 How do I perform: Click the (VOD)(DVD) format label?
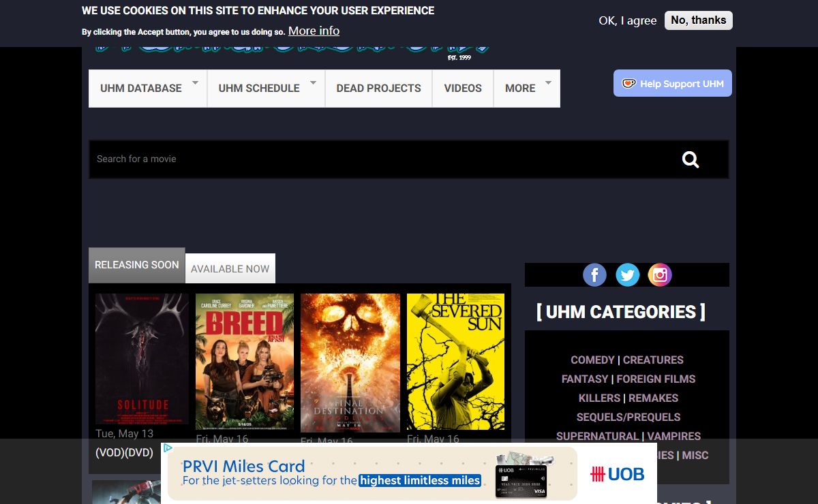[x=124, y=452]
